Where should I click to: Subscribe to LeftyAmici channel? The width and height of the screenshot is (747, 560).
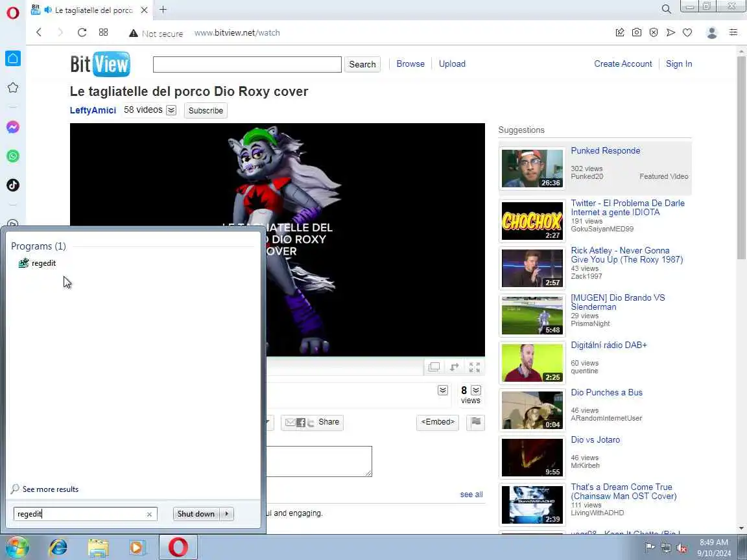206,110
